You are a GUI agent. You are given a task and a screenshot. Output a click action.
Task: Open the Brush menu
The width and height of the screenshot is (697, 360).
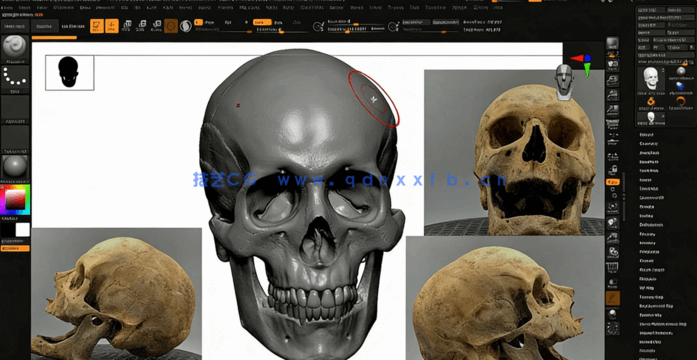pyautogui.click(x=25, y=8)
